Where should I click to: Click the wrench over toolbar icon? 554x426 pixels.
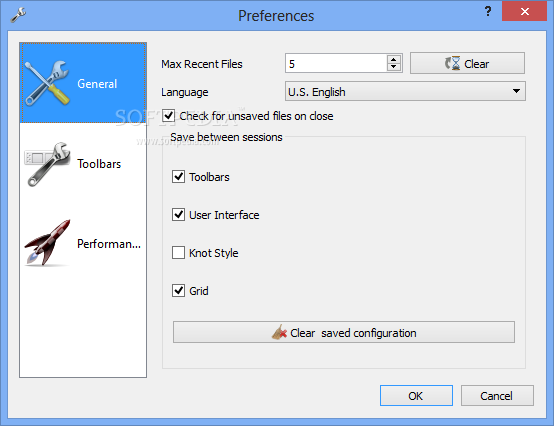click(47, 164)
